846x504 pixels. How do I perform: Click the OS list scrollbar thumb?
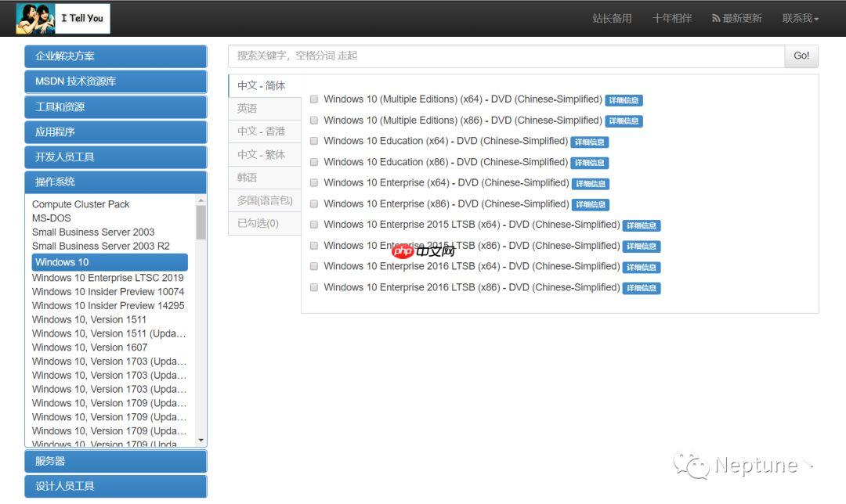(201, 222)
